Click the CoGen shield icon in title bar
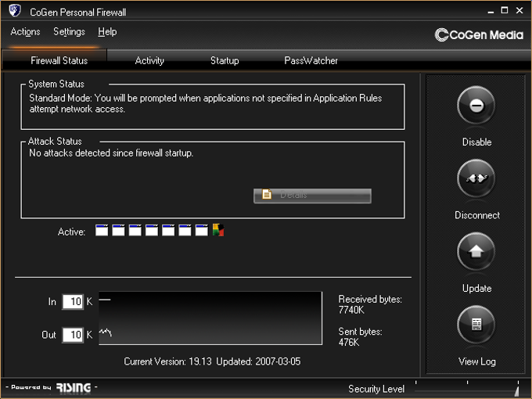532x399 pixels. 15,10
